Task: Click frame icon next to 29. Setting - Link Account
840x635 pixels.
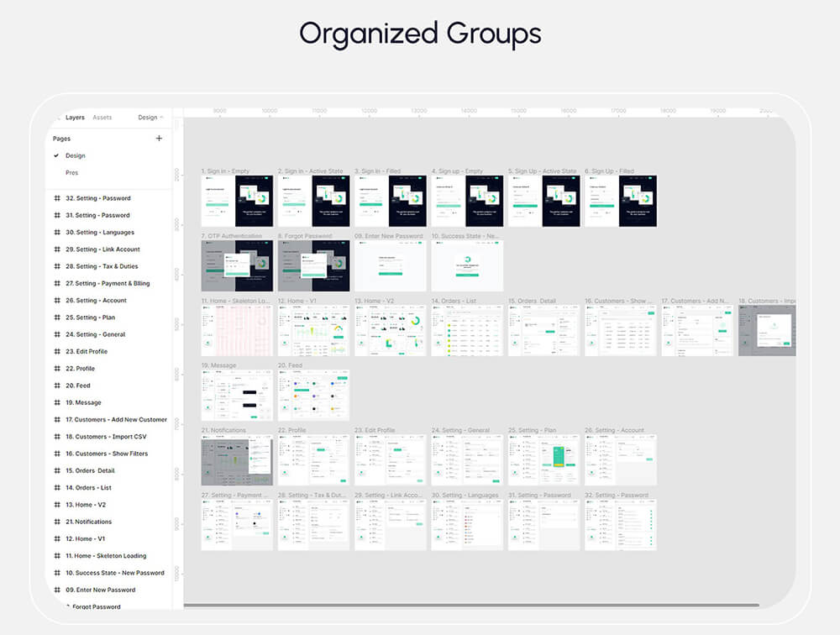Action: click(x=57, y=249)
